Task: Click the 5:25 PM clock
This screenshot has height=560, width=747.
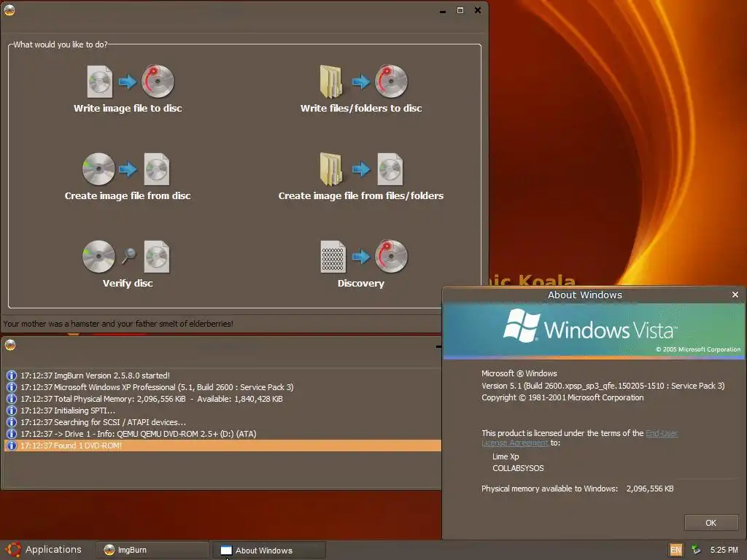Action: (x=724, y=550)
